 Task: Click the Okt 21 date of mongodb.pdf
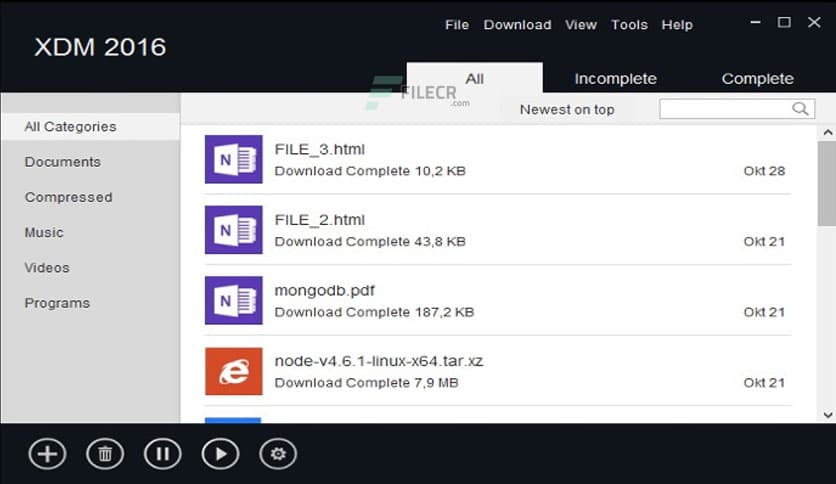click(x=764, y=312)
